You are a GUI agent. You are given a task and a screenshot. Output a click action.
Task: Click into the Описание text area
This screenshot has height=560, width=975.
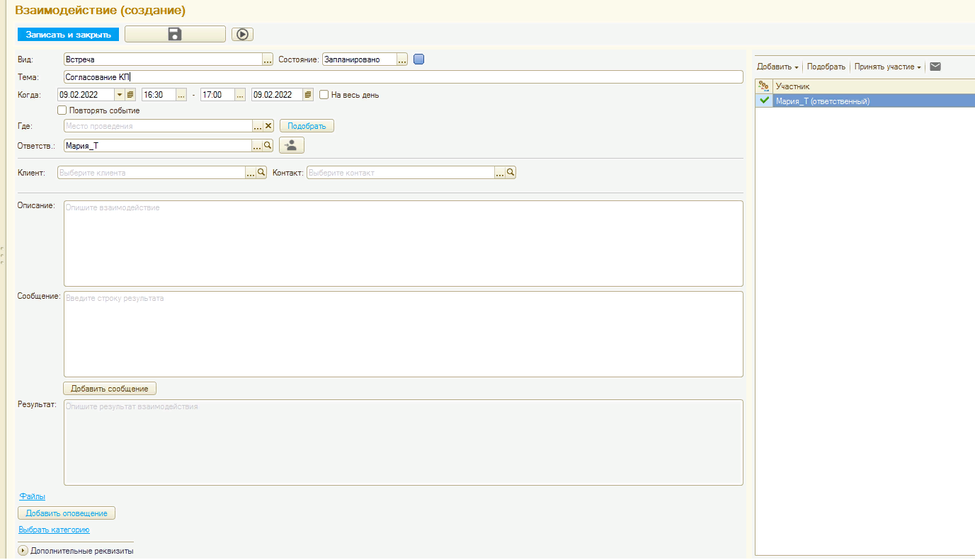(x=403, y=244)
